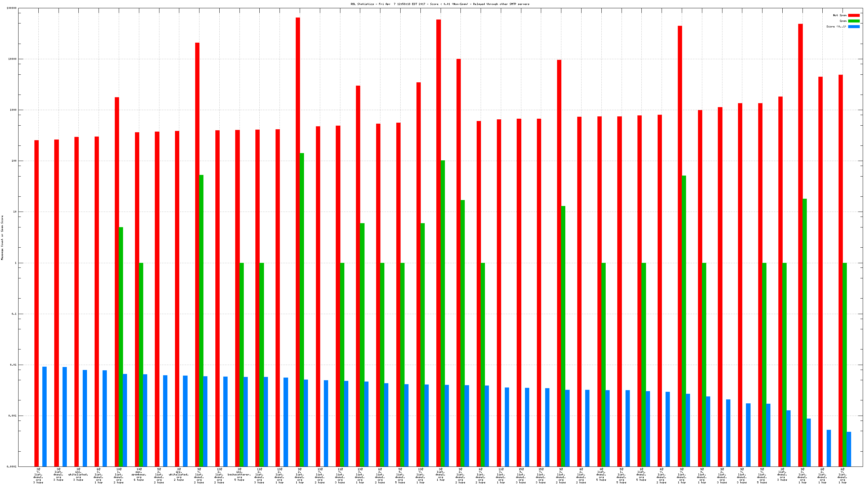The width and height of the screenshot is (868, 488).
Task: Click the green Spam legend swatch
Action: click(x=853, y=21)
